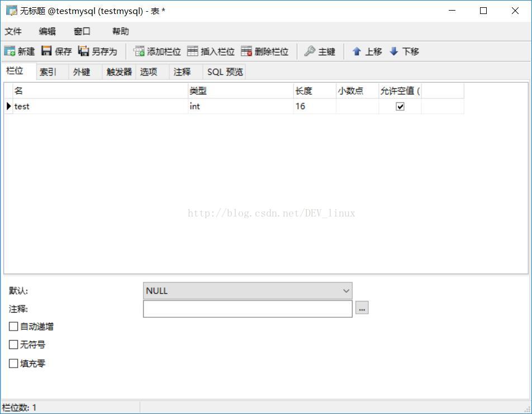Screen dimensions: 532x414
Task: Switch to the 触发器 tab
Action: pyautogui.click(x=119, y=72)
